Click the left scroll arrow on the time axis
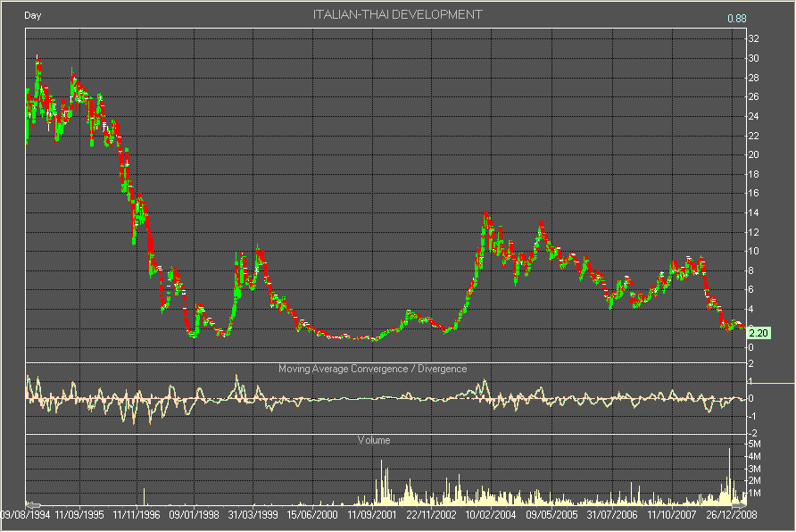 (33, 505)
